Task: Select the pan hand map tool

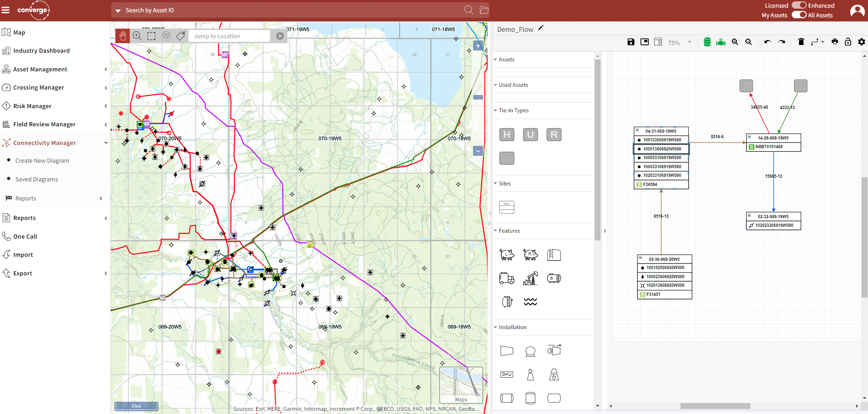Action: point(123,36)
